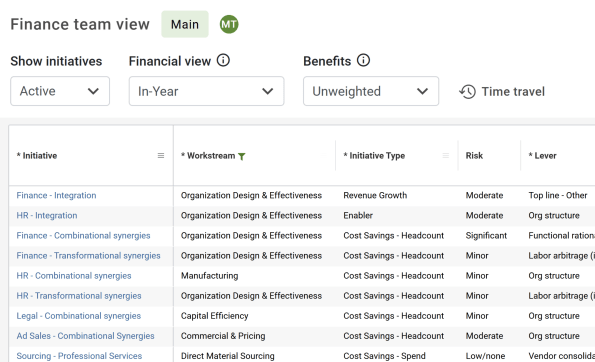
Task: Sort by the Initiative column header
Action: (x=37, y=156)
